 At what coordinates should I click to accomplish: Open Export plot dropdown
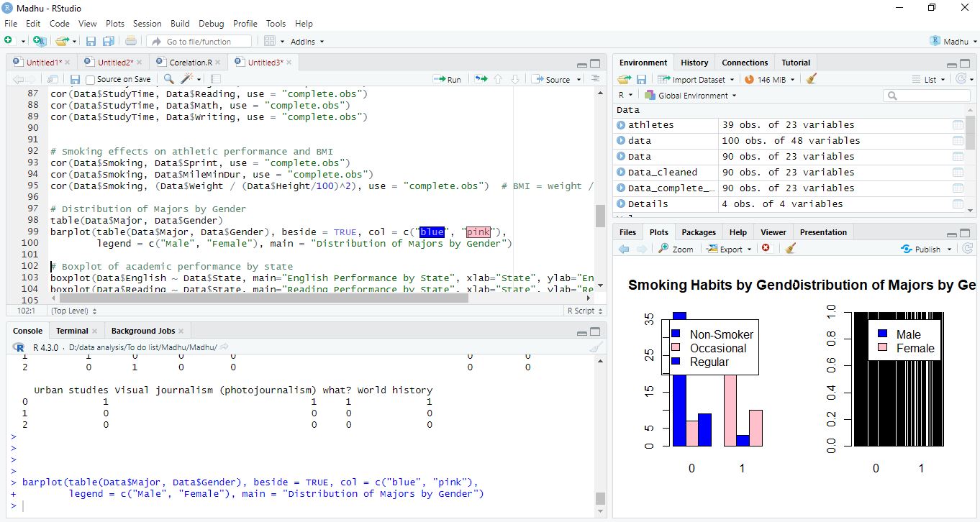pos(730,249)
